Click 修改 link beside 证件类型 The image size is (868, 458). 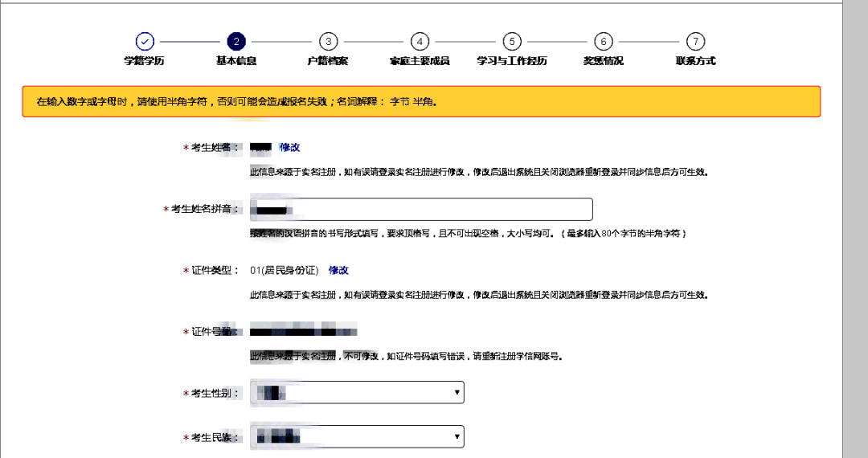[x=338, y=271]
